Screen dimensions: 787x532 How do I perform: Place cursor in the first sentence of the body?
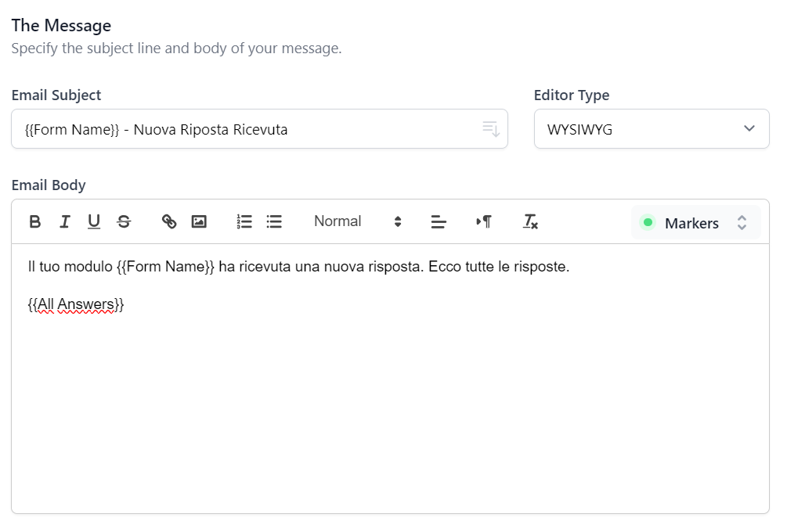click(298, 268)
